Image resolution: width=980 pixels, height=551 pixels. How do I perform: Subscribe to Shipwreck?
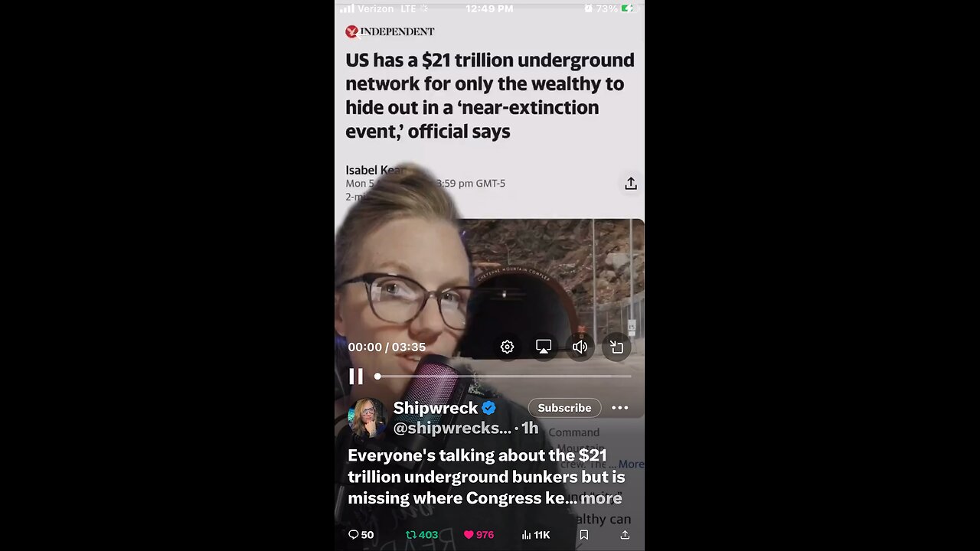[x=564, y=408]
